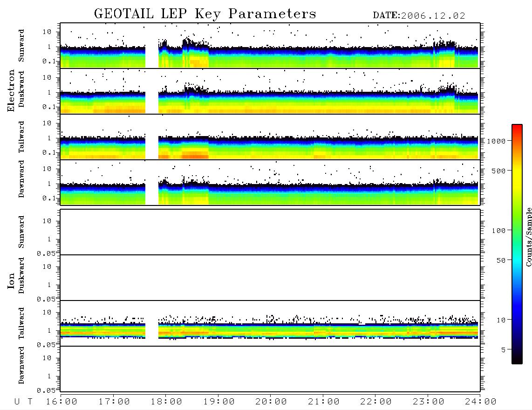The width and height of the screenshot is (532, 410).
Task: Click the Ion Duskward axis label
Action: tap(21, 275)
